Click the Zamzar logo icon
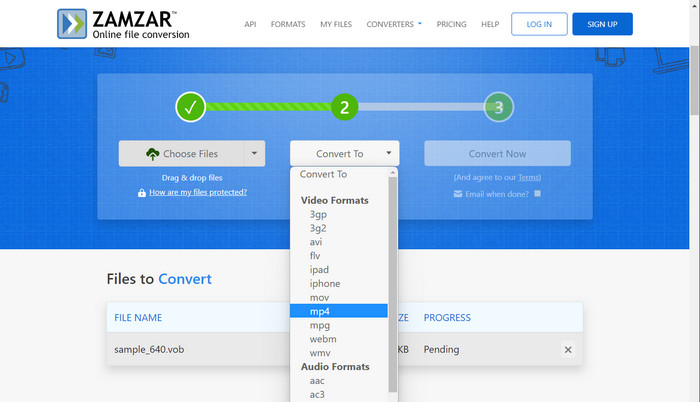Viewport: 700px width, 402px height. coord(72,24)
